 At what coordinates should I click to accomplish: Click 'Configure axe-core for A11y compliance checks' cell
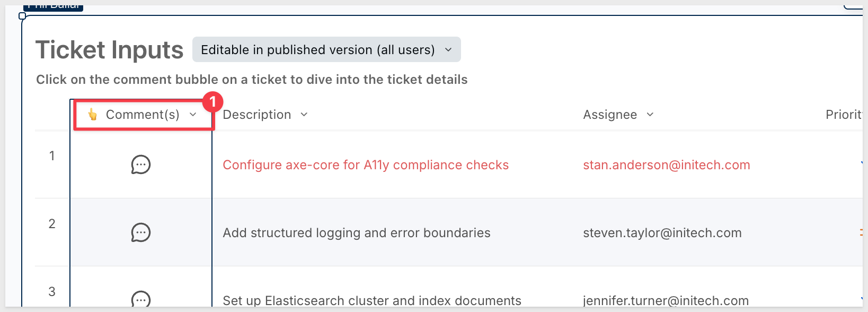(366, 165)
